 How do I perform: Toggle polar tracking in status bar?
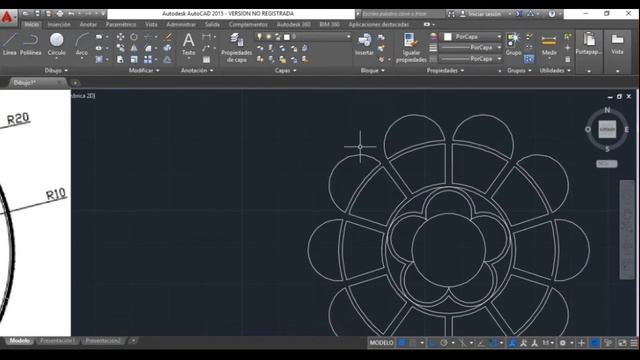[x=444, y=343]
